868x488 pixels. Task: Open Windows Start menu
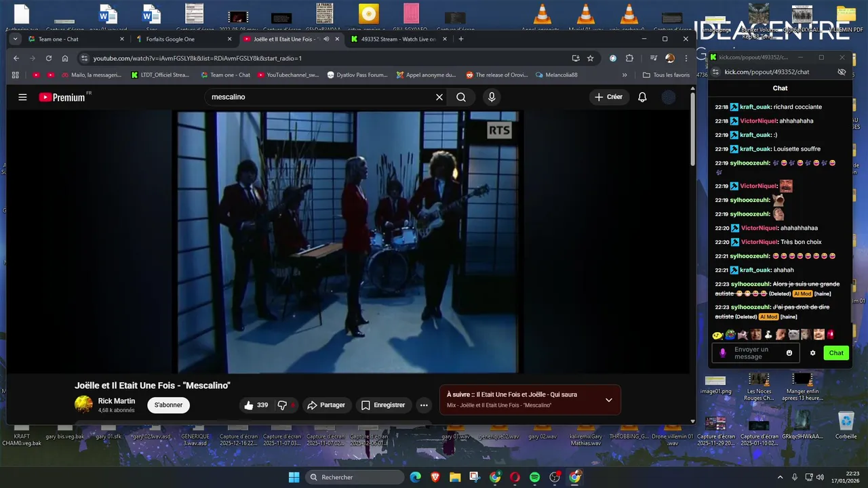pyautogui.click(x=294, y=477)
